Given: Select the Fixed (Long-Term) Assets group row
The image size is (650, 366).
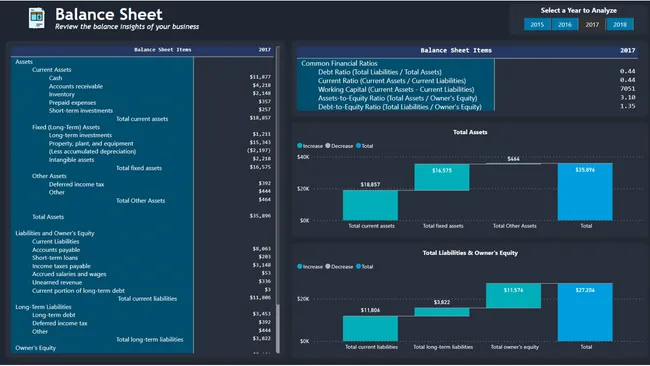Looking at the screenshot, I should click(x=66, y=127).
